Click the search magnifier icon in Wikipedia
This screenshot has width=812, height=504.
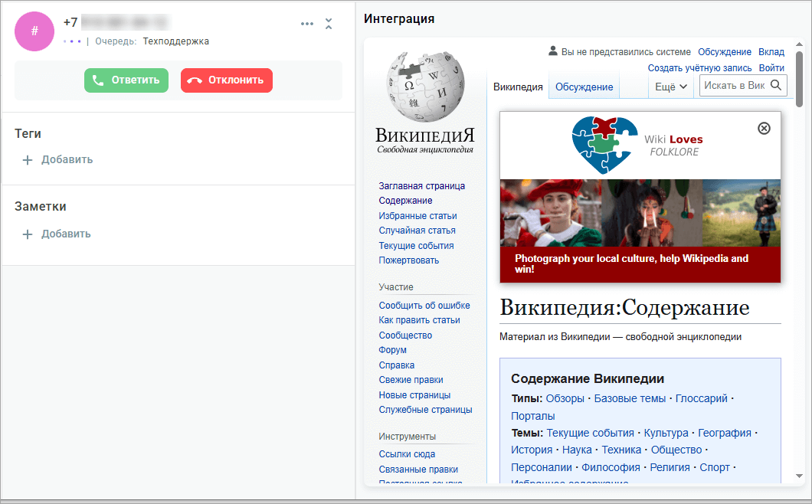[x=776, y=86]
